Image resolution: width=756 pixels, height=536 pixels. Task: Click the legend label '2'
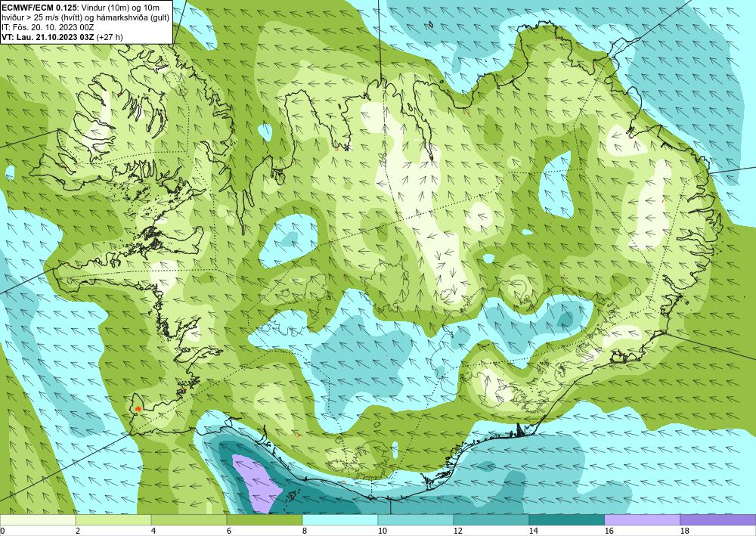(78, 531)
